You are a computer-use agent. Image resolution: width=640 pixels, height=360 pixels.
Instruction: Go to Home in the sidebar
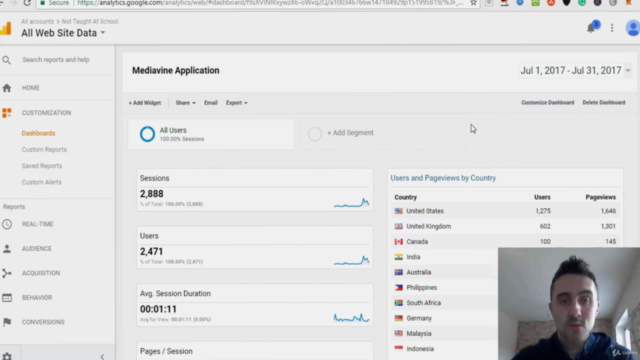(x=31, y=88)
